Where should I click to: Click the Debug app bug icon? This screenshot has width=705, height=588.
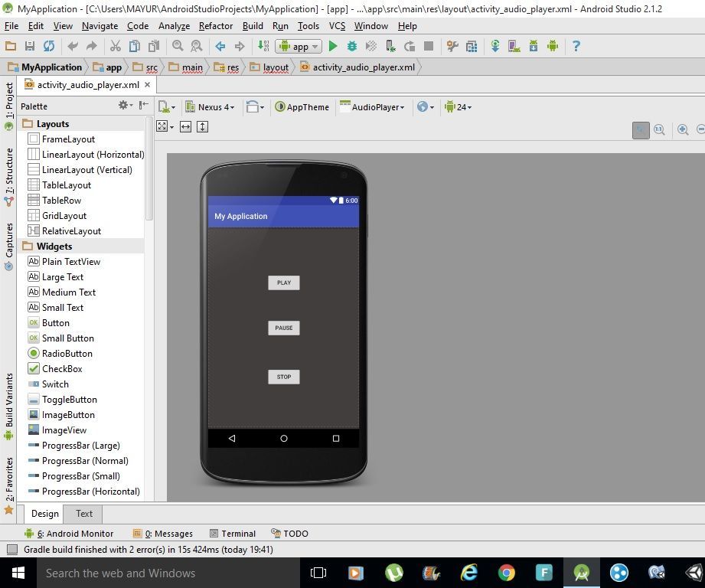click(x=352, y=46)
